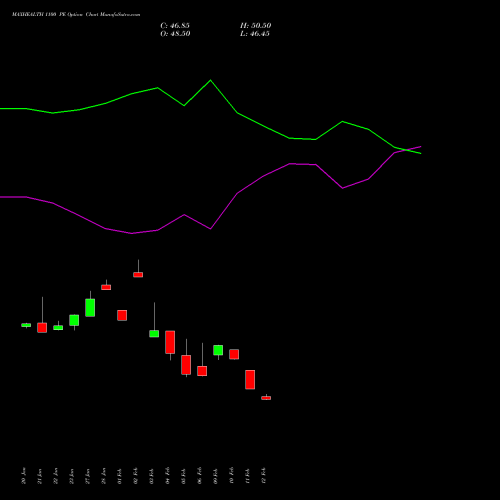Click the opening price value O: 48.50
Image resolution: width=500 pixels, height=500 pixels.
pos(175,34)
